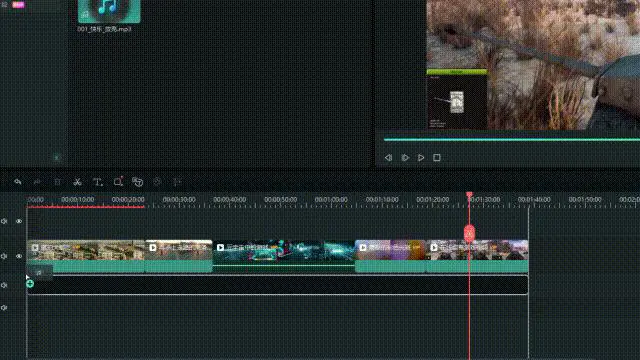Screen dimensions: 640x360
Task: Click the preview progress bar
Action: tap(512, 140)
